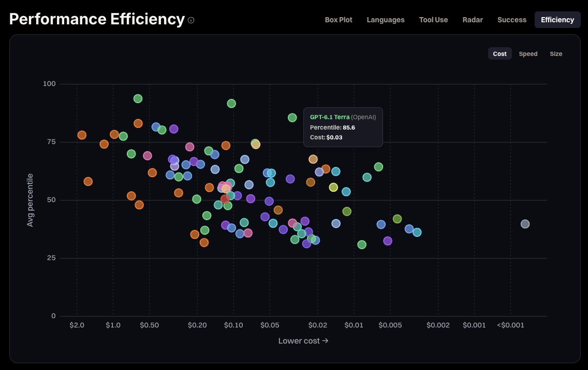Click the "Lower cost →" axis title
This screenshot has height=370, width=588.
click(x=303, y=341)
